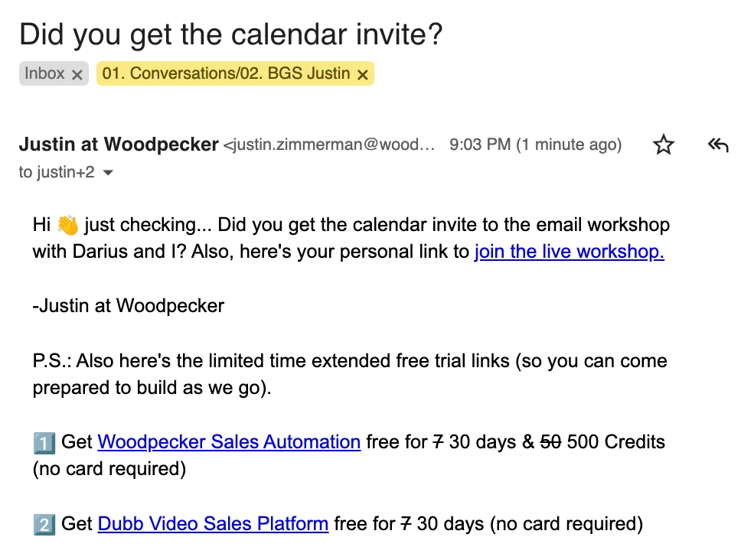Click the number two keycap emoji
741x560 pixels.
43,524
